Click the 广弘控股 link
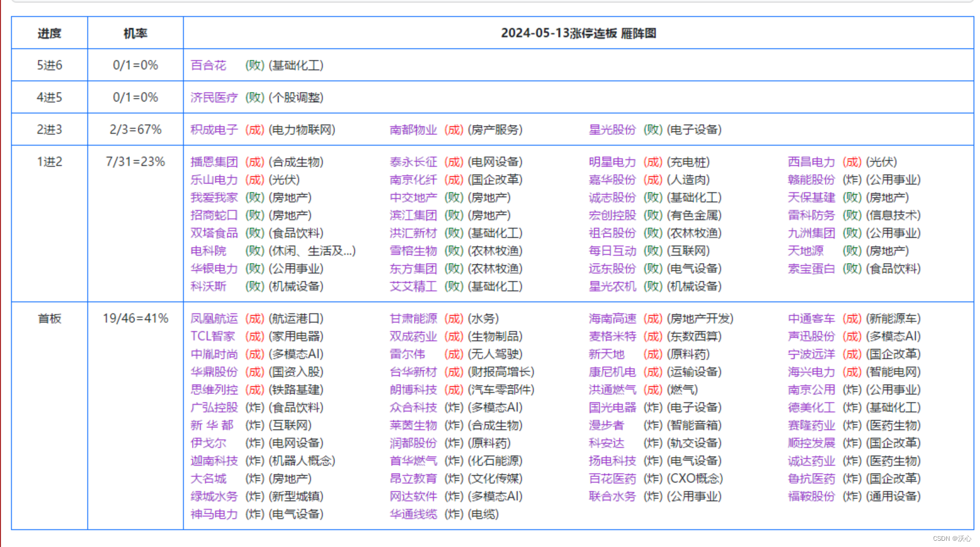 [x=214, y=408]
